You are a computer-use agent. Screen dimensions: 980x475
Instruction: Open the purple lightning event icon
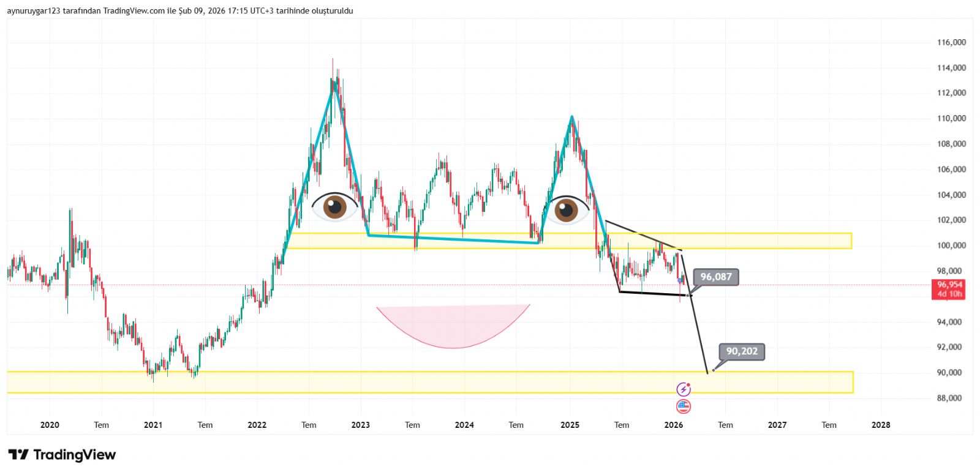[684, 389]
